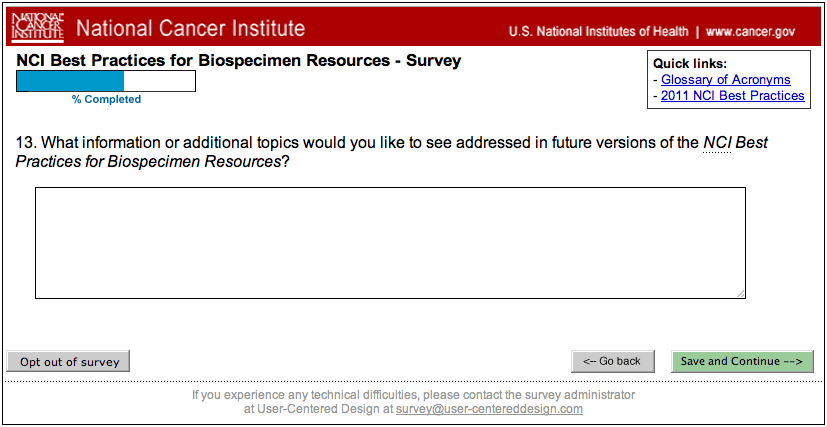Image resolution: width=827 pixels, height=427 pixels.
Task: Click the National Cancer Institute logo icon
Action: (x=37, y=28)
